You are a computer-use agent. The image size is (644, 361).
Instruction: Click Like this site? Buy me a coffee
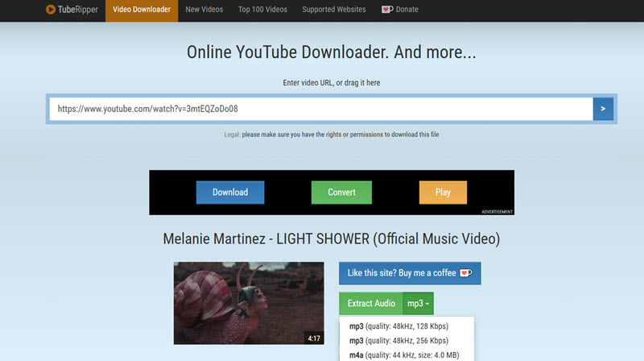[410, 273]
